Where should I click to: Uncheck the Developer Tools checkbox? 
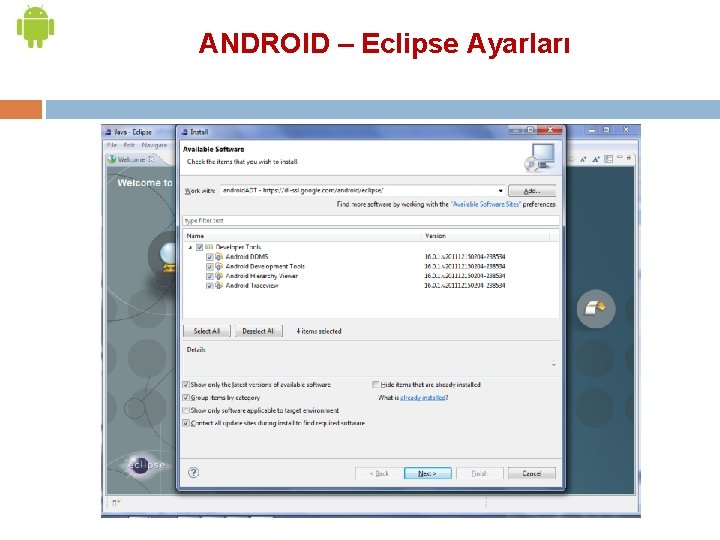pos(199,247)
